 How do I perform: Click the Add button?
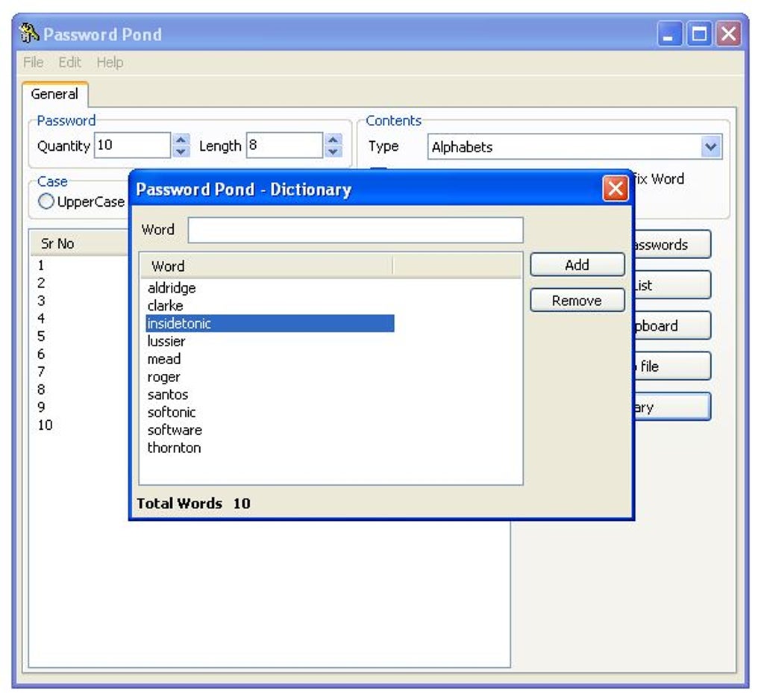coord(577,265)
